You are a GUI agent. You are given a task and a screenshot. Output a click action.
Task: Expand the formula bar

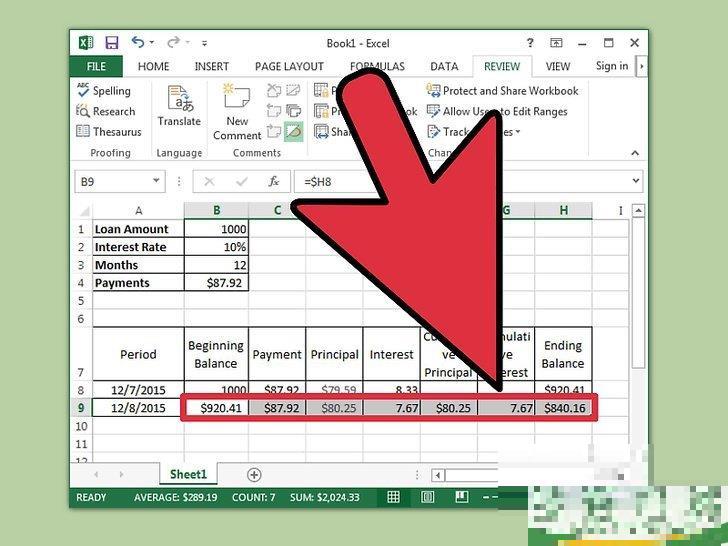[x=636, y=182]
